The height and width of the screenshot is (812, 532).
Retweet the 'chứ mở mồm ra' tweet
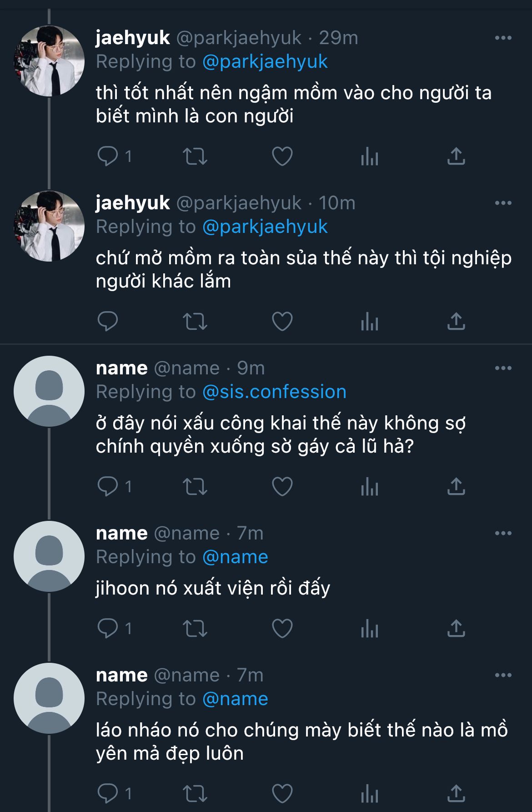point(195,322)
